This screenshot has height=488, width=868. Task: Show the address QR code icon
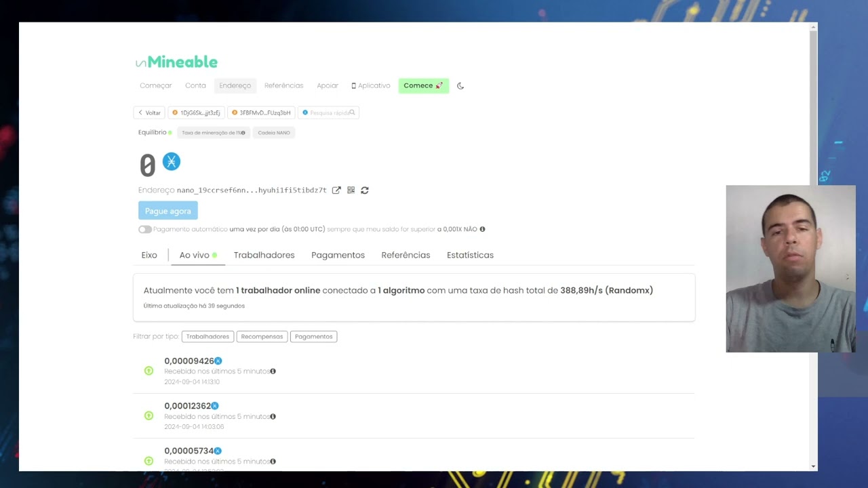pyautogui.click(x=351, y=190)
